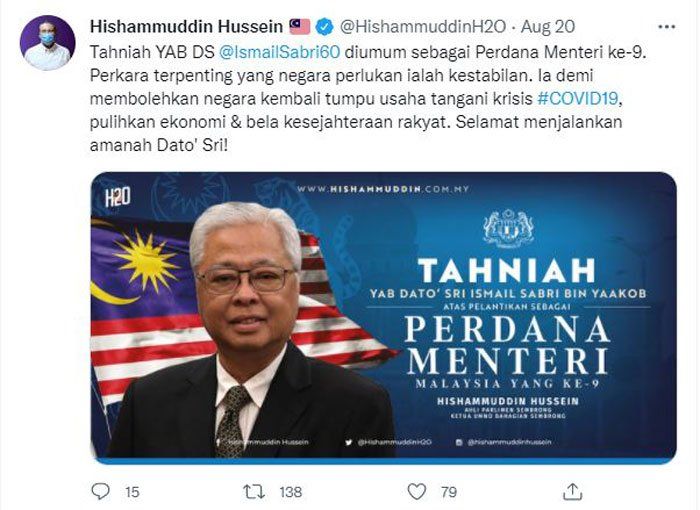View the reply count of 15
700x510 pixels.
132,492
